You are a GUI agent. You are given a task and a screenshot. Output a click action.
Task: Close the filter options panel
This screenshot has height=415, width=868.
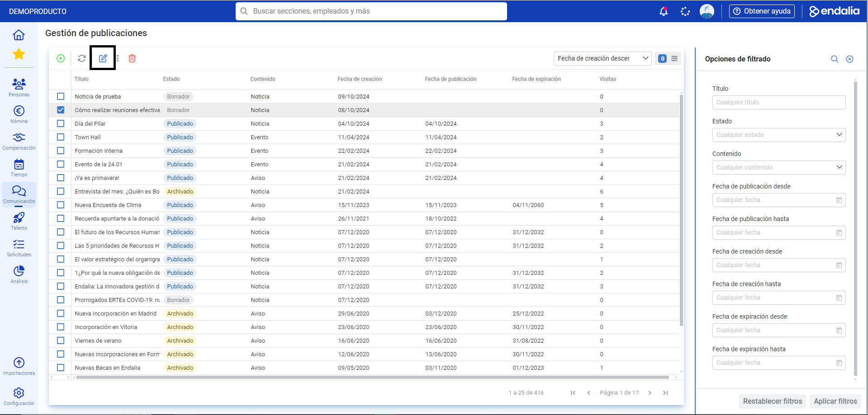coord(850,59)
